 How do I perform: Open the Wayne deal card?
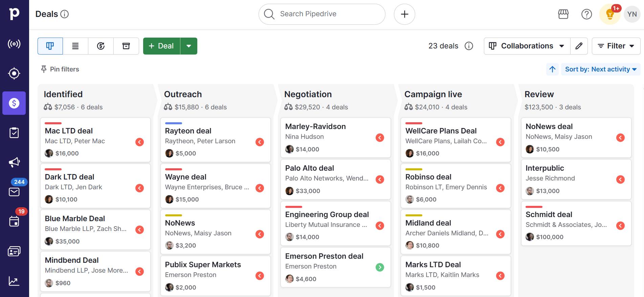tap(216, 186)
